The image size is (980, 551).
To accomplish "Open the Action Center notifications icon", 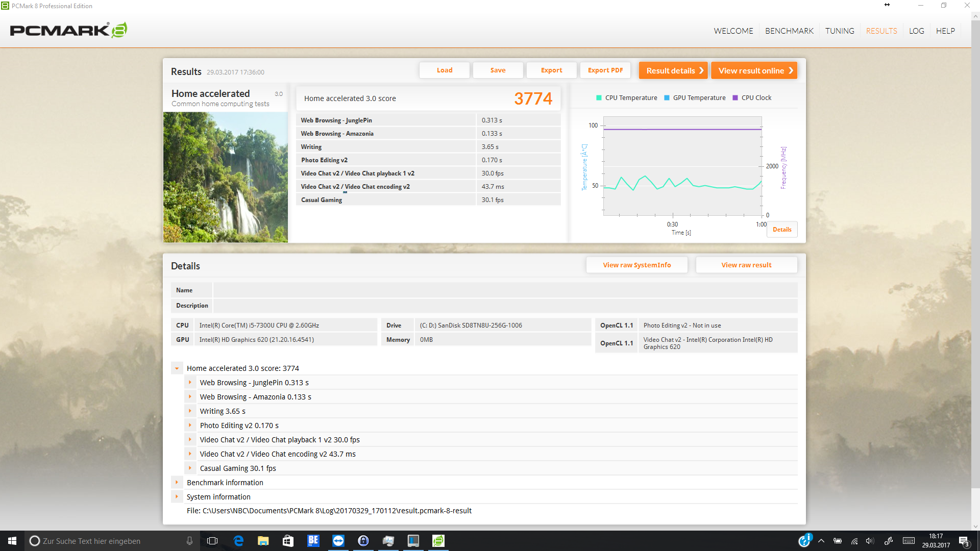I will pyautogui.click(x=963, y=541).
